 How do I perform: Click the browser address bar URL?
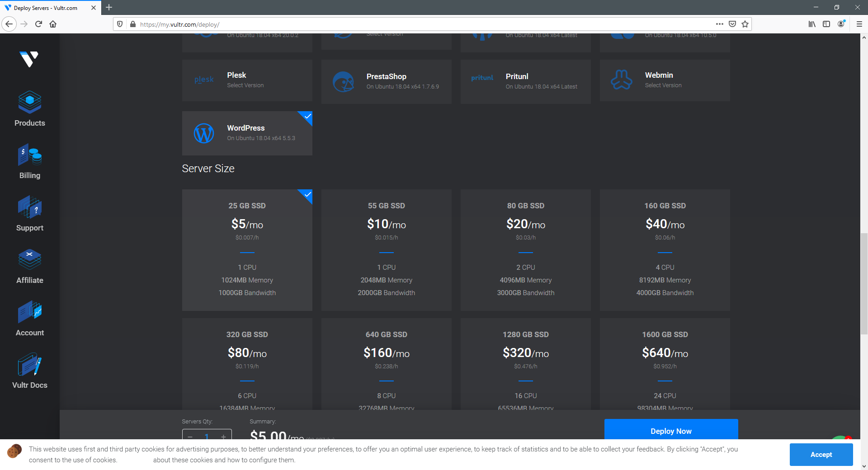point(180,24)
